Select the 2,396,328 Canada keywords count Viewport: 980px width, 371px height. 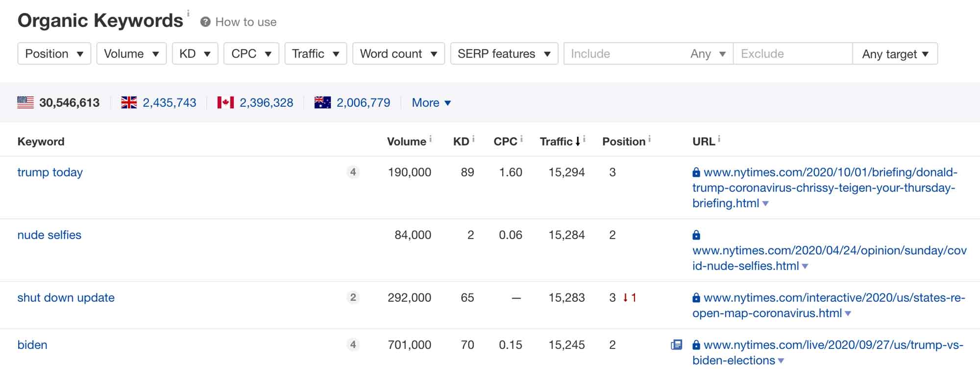point(266,102)
